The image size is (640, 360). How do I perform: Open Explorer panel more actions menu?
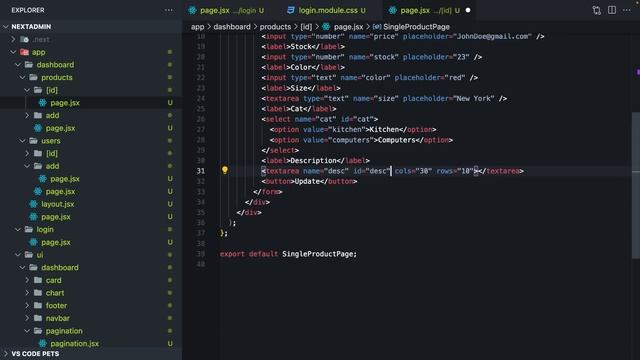coord(169,10)
